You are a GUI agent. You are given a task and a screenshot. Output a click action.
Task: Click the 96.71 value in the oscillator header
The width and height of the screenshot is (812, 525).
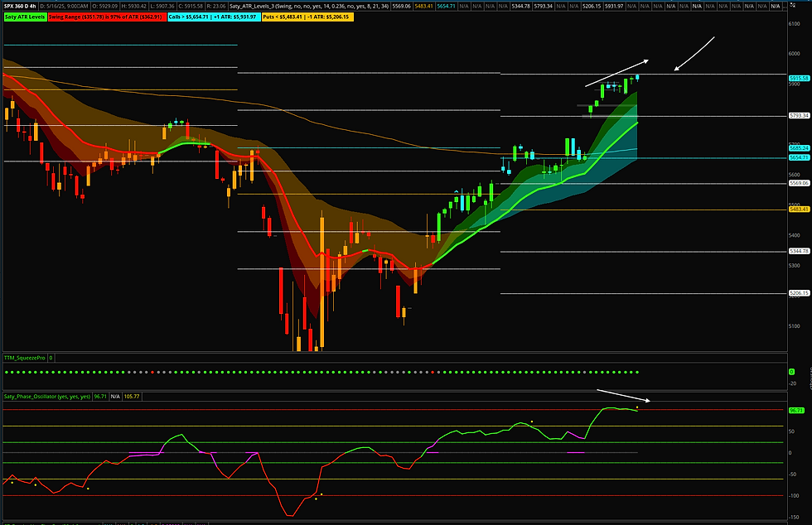click(x=100, y=397)
